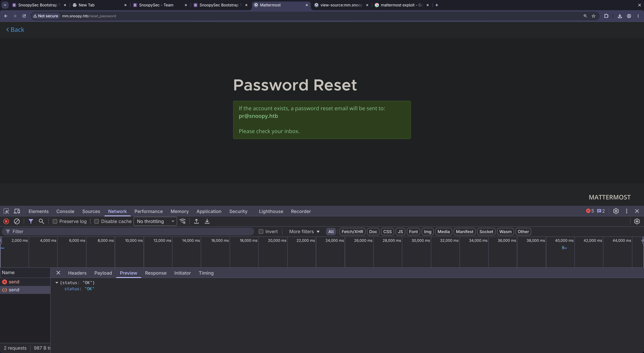
Task: Filter requests by Socket
Action: tap(486, 232)
